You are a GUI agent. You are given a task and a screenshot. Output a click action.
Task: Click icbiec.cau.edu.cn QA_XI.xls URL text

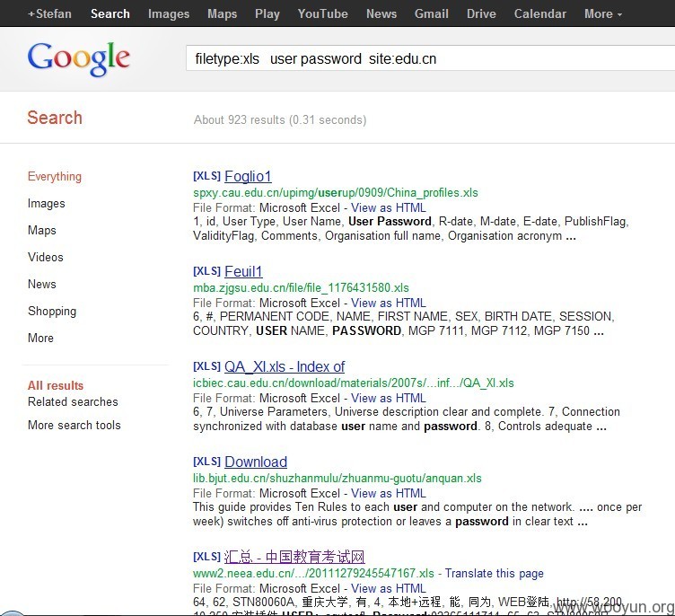point(354,383)
